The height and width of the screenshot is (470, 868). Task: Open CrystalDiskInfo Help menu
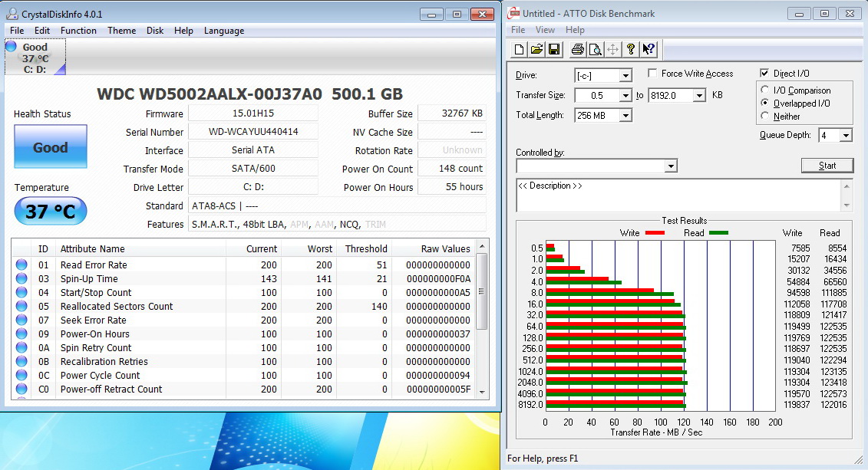point(183,31)
